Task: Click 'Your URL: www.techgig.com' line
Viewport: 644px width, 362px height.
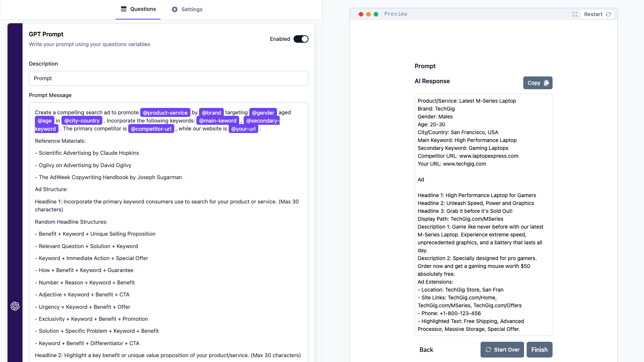Action: click(x=452, y=164)
